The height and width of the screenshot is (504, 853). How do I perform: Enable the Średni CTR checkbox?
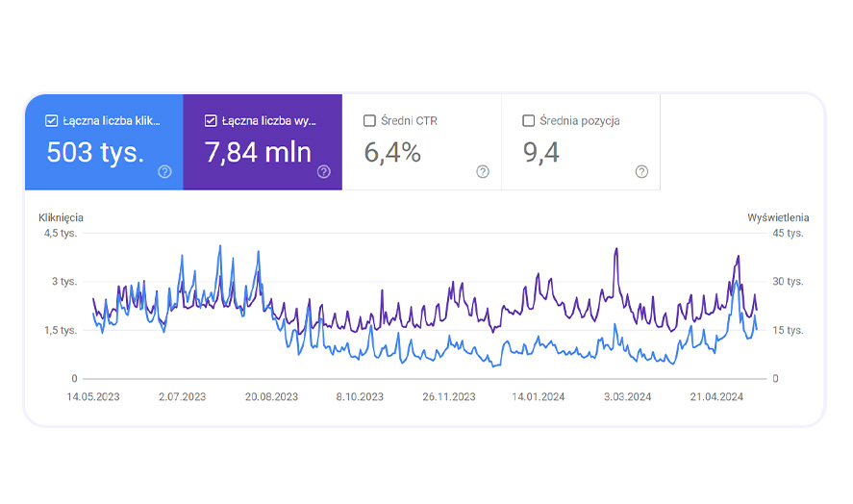369,121
